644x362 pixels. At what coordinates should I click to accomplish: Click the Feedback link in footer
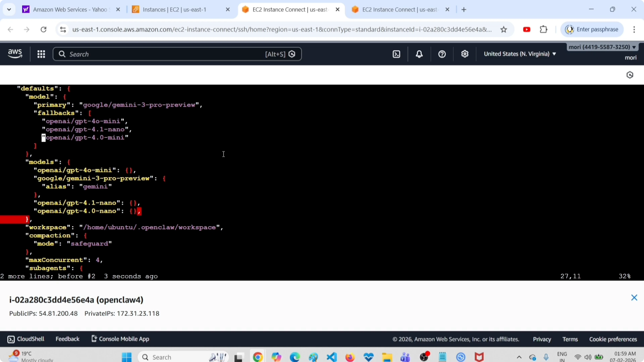(67, 339)
